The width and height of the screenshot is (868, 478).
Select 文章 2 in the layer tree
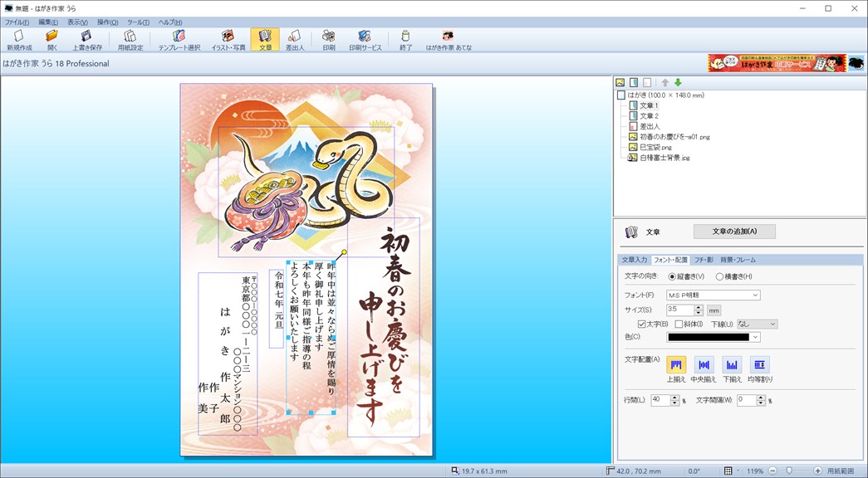tap(649, 116)
